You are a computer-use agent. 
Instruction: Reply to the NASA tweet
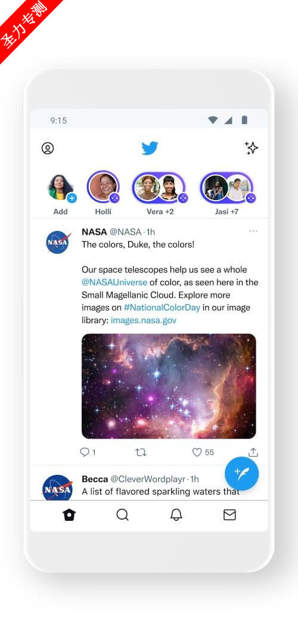click(x=85, y=452)
